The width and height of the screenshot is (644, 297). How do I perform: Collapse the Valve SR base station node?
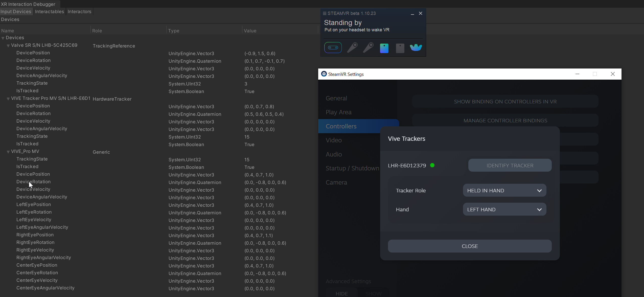pyautogui.click(x=8, y=46)
